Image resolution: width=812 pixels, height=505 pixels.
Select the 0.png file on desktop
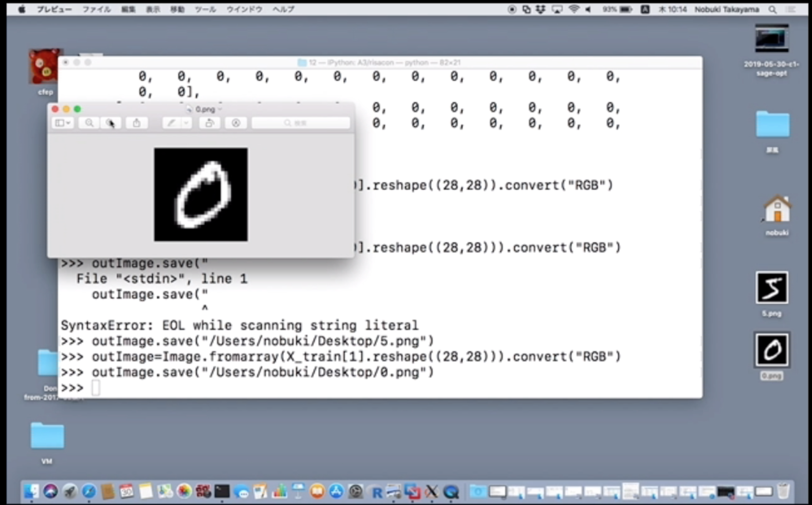772,350
